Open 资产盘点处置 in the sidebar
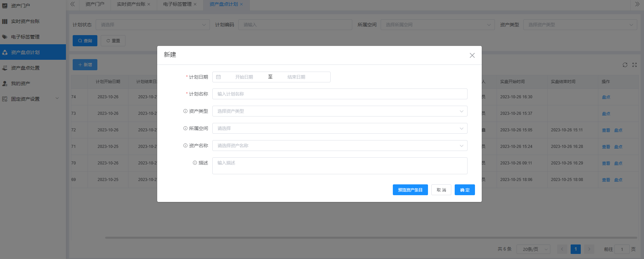 (x=25, y=68)
